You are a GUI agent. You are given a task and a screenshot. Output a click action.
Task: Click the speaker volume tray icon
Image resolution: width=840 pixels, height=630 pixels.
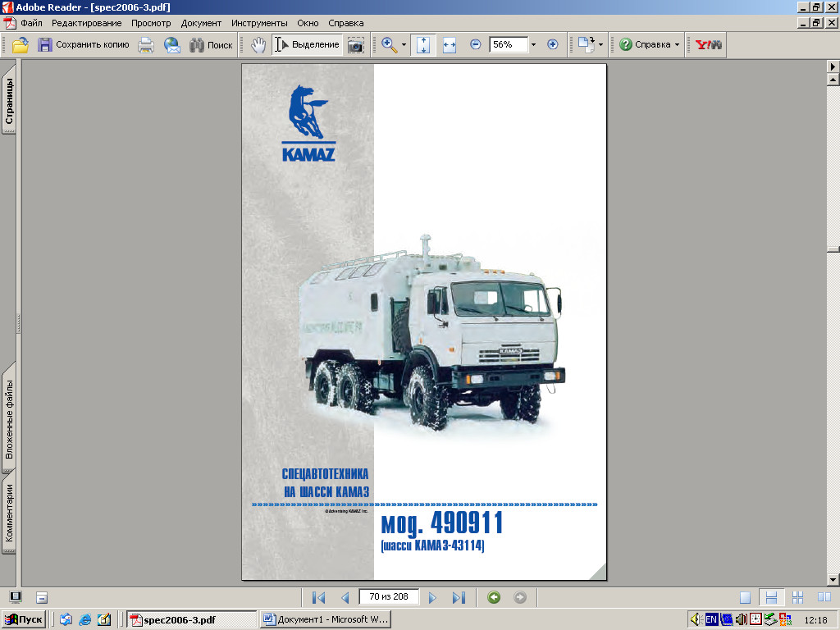[x=696, y=620]
